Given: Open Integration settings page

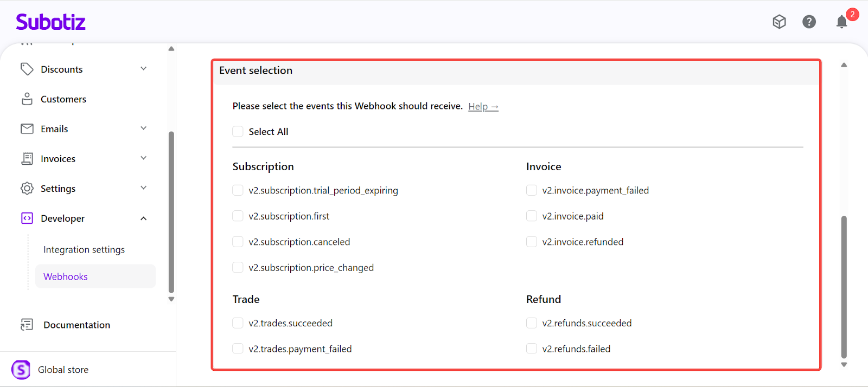Looking at the screenshot, I should pyautogui.click(x=84, y=249).
